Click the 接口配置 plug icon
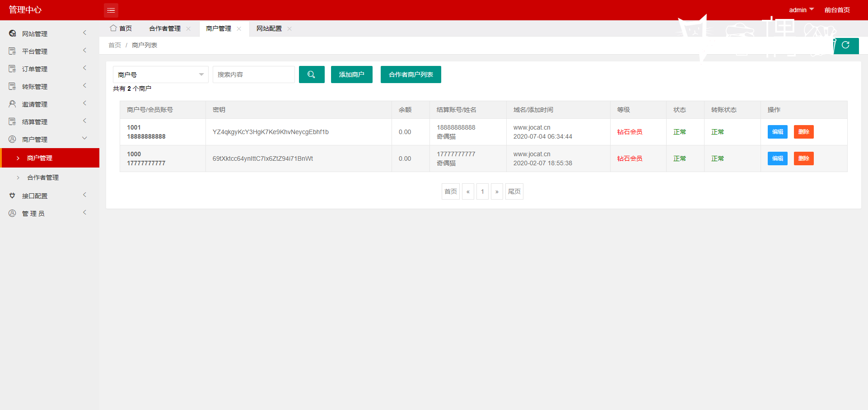 click(x=13, y=196)
